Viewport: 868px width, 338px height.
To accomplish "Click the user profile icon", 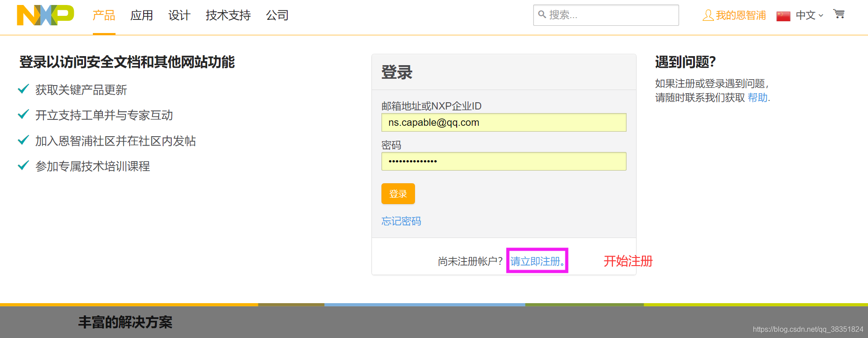I will 708,15.
